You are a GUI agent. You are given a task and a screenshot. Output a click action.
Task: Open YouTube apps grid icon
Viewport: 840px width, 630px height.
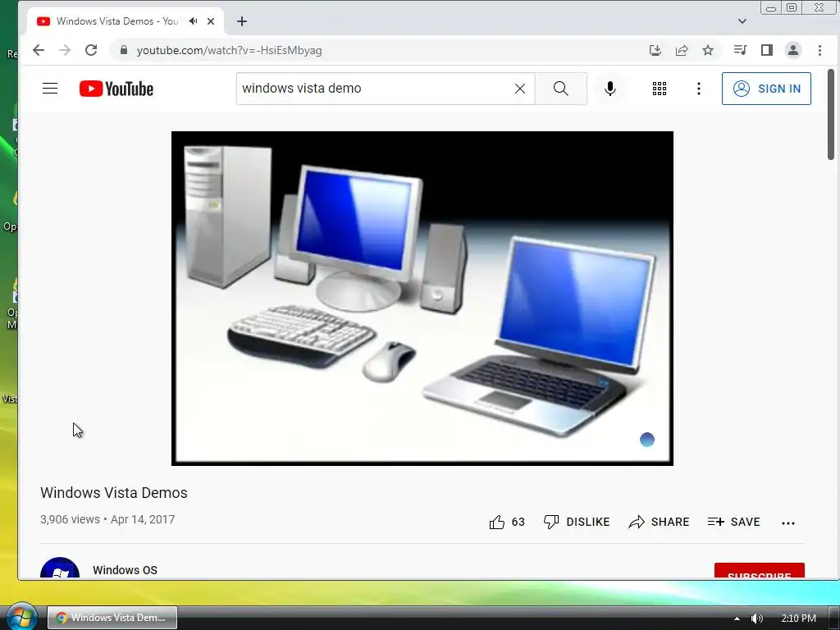[x=660, y=89]
